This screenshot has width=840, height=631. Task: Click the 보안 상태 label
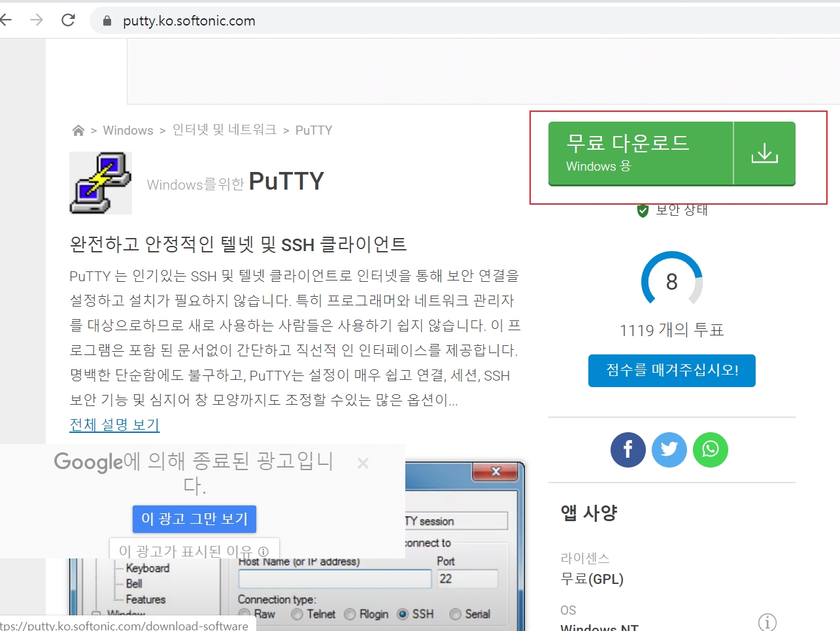(x=682, y=210)
